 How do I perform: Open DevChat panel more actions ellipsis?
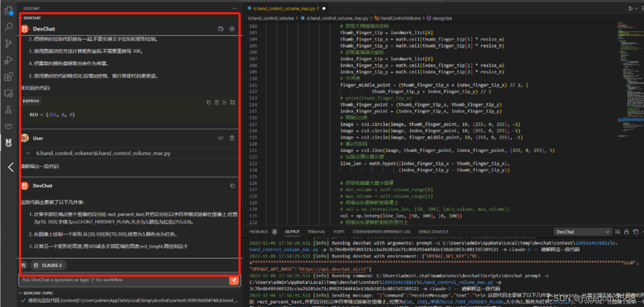pyautogui.click(x=235, y=8)
